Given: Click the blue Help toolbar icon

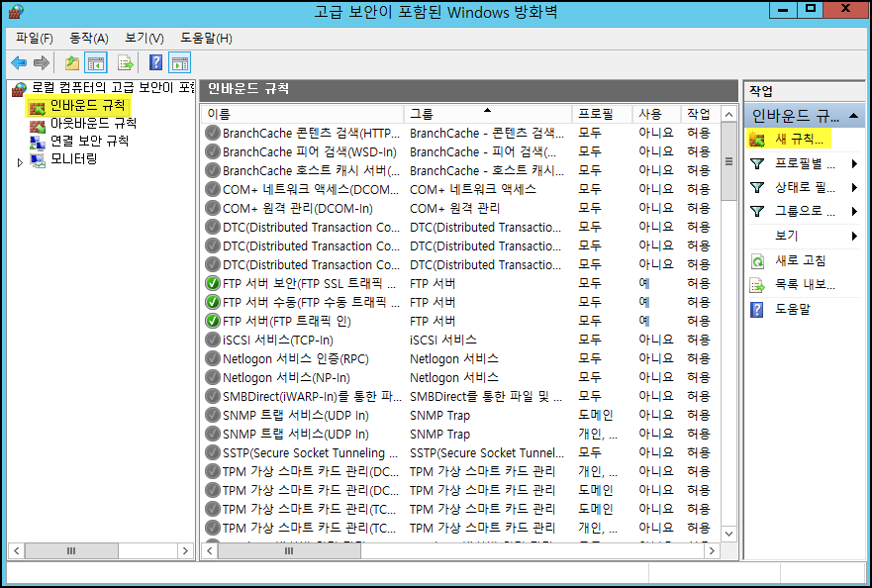Looking at the screenshot, I should (x=156, y=62).
